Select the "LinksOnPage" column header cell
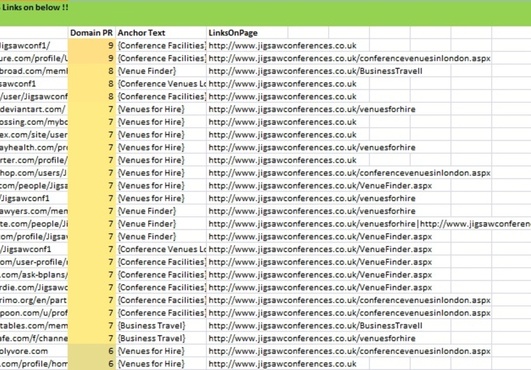531x370 pixels. click(247, 33)
